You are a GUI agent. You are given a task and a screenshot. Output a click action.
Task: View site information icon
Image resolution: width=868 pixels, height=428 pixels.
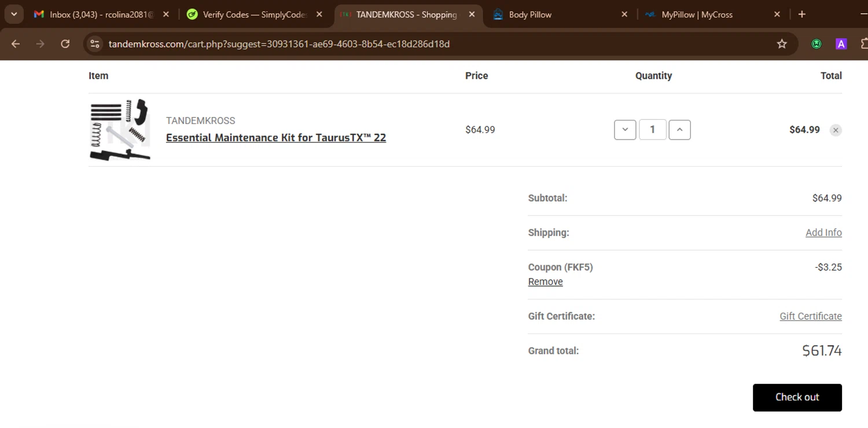95,44
